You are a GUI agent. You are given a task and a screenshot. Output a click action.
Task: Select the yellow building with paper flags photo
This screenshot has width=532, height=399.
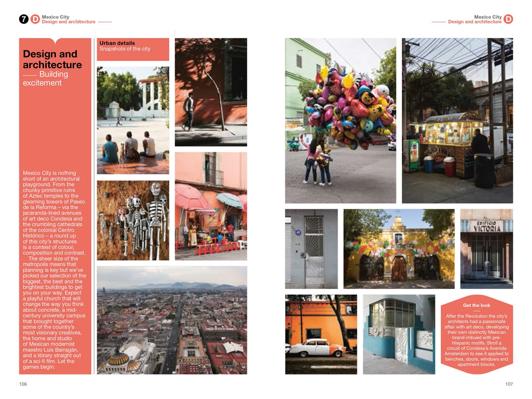[x=398, y=248]
